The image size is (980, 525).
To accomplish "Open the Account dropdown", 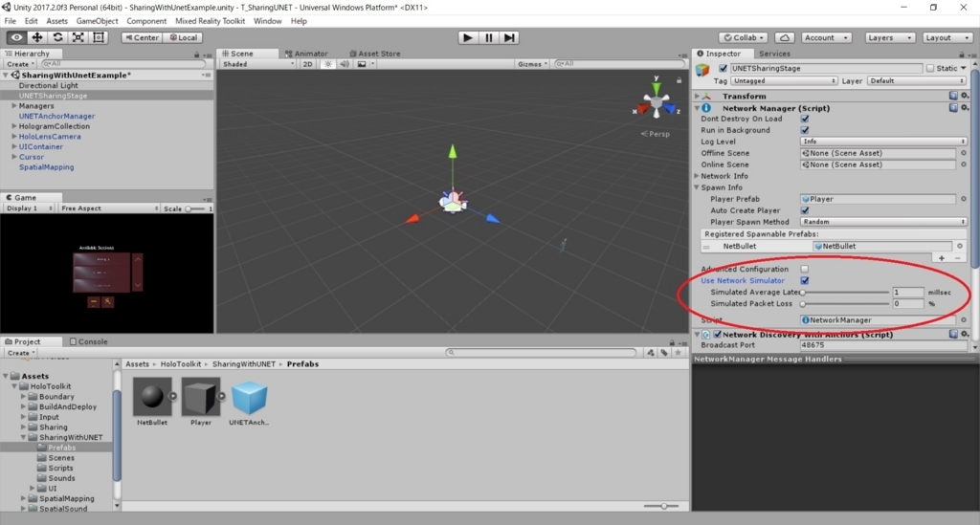I will point(826,37).
